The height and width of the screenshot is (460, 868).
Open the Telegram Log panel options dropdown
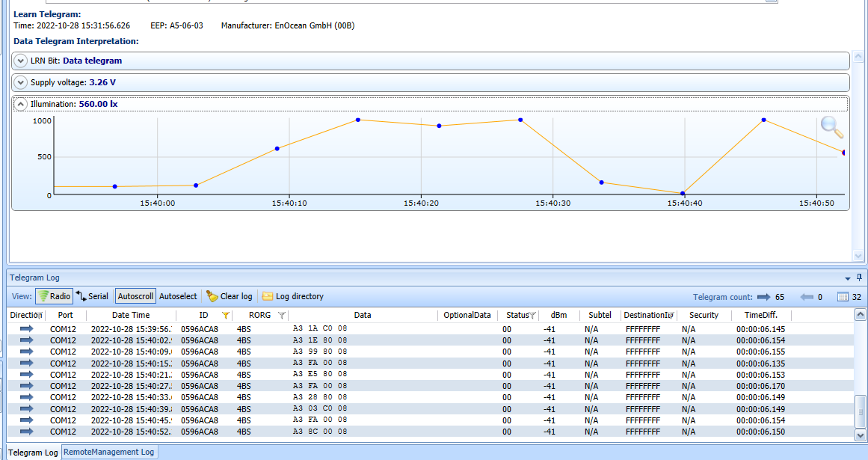[848, 277]
